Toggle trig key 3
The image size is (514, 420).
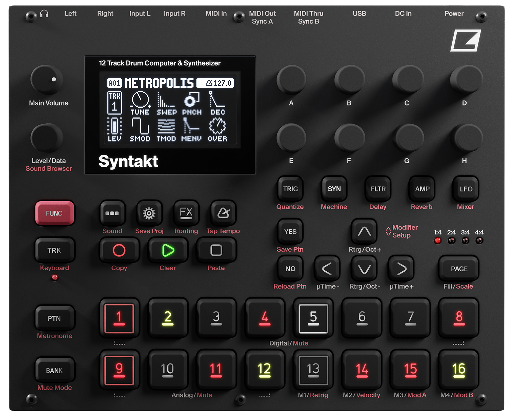pos(216,318)
